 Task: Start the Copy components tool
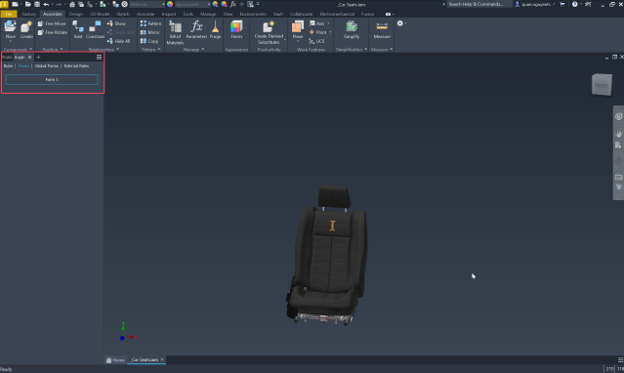(149, 41)
